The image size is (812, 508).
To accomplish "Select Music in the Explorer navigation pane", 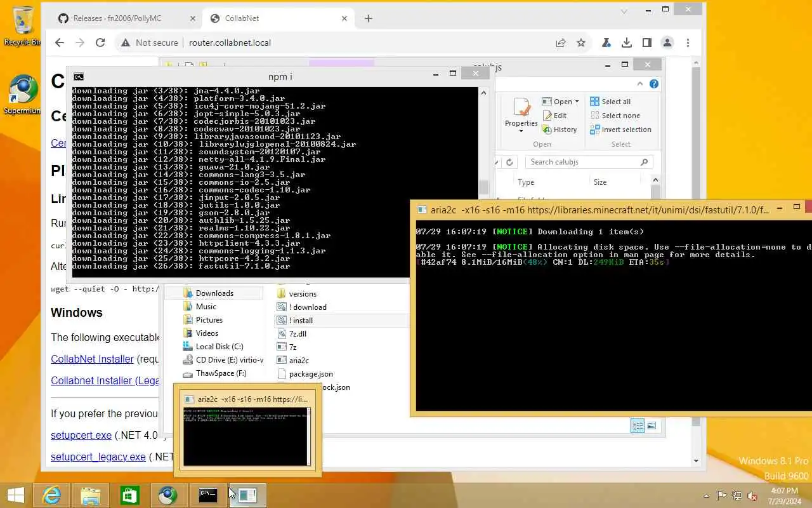I will pyautogui.click(x=206, y=306).
